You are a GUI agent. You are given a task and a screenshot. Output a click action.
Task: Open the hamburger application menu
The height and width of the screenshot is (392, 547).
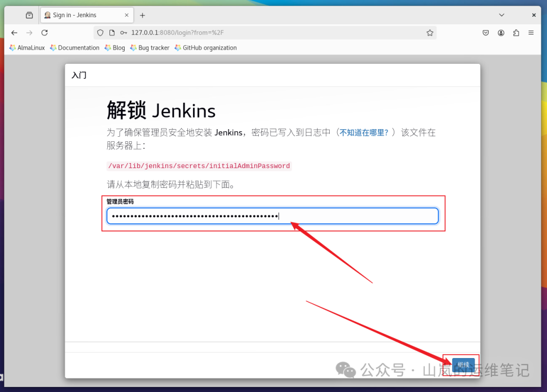(x=531, y=32)
